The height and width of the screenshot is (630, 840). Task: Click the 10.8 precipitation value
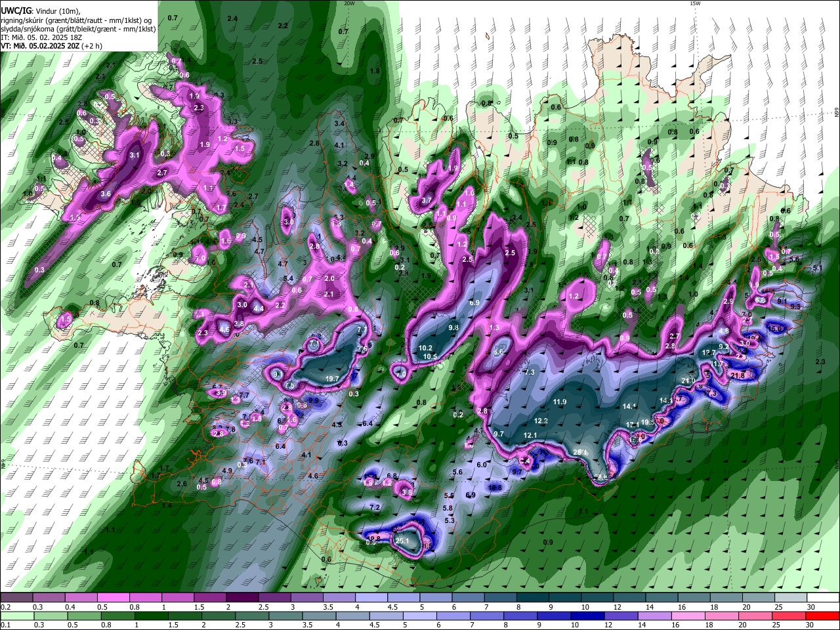click(x=495, y=488)
